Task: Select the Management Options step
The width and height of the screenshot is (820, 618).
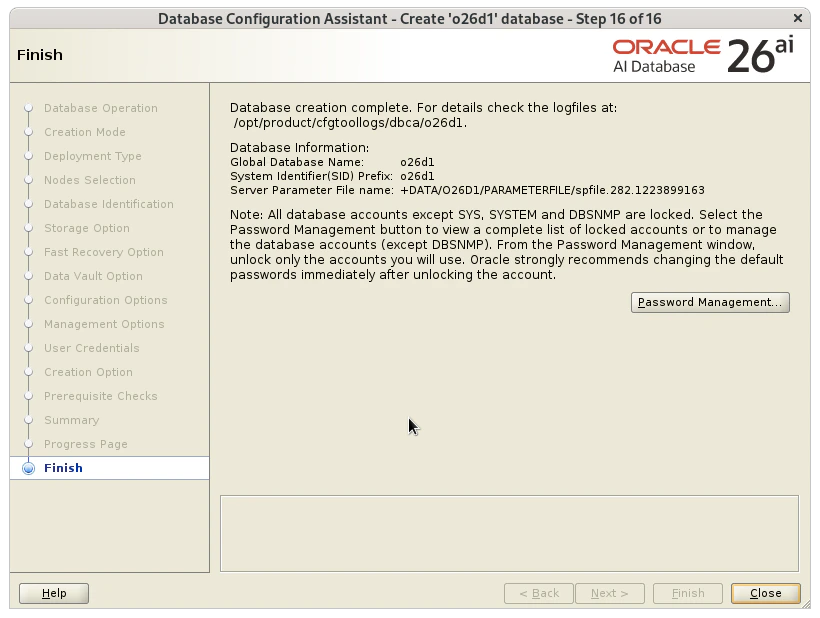Action: (104, 324)
